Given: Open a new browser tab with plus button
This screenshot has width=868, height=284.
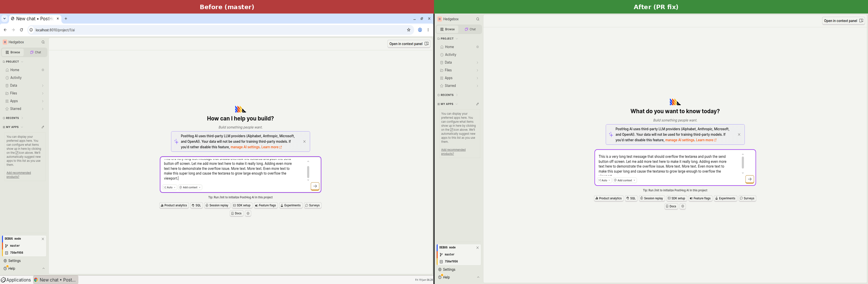Looking at the screenshot, I should 66,19.
